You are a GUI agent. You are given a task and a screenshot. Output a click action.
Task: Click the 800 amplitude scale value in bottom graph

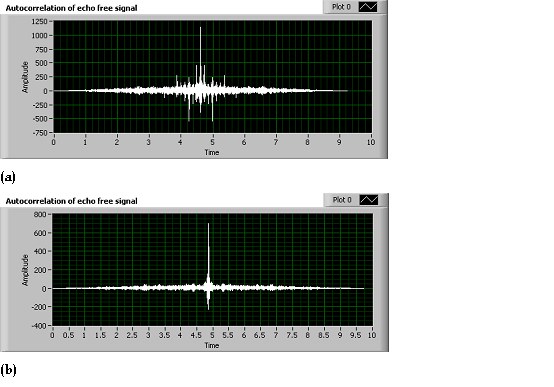point(40,214)
